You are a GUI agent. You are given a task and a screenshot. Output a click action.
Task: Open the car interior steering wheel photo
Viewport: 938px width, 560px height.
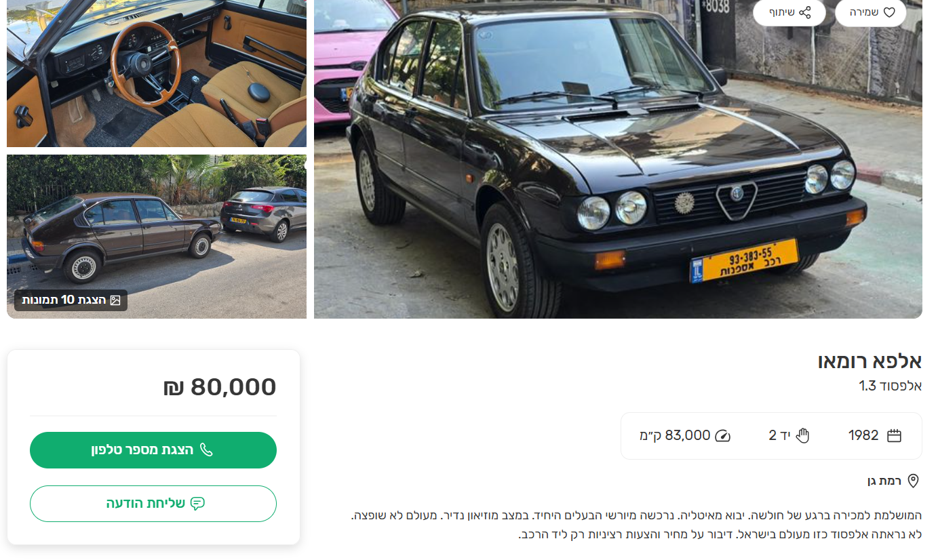157,73
